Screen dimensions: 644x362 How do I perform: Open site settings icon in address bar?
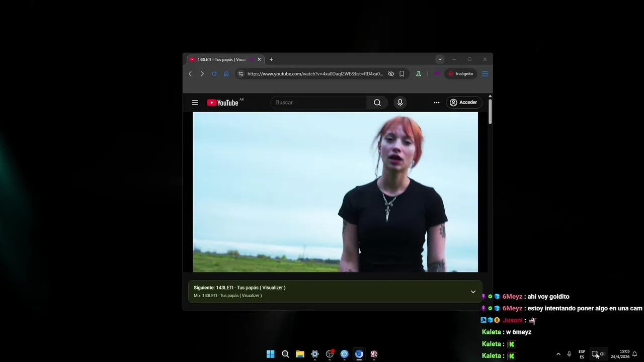click(x=240, y=74)
